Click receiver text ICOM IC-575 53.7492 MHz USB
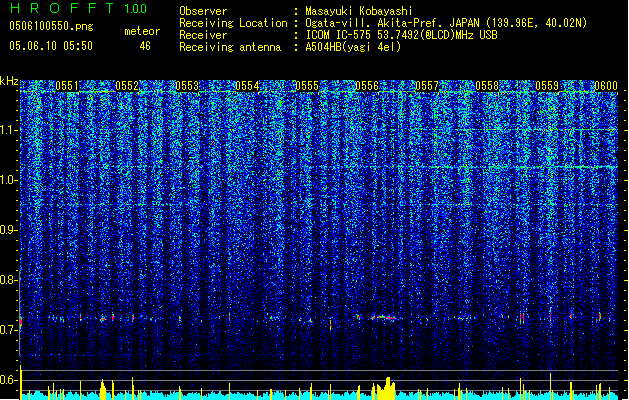 402,35
